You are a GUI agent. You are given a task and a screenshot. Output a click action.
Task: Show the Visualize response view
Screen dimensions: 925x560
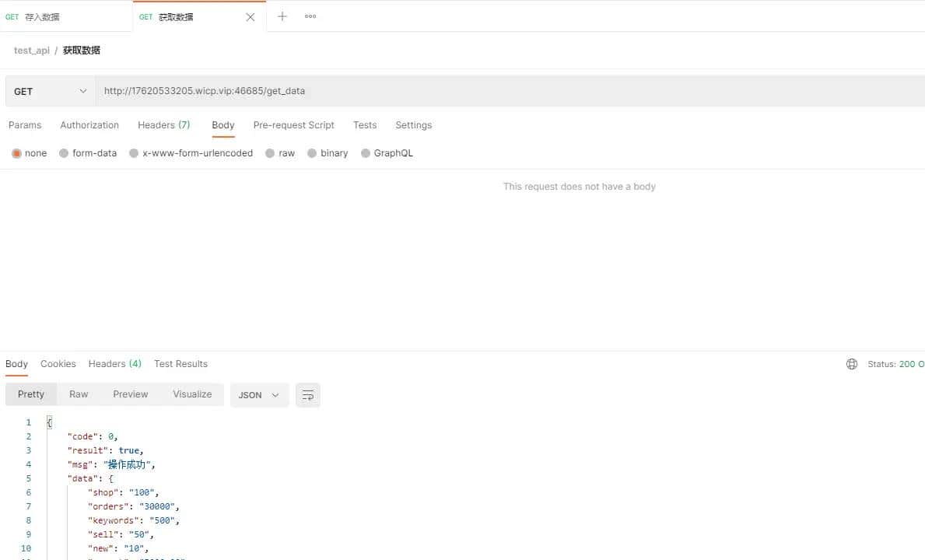tap(192, 394)
